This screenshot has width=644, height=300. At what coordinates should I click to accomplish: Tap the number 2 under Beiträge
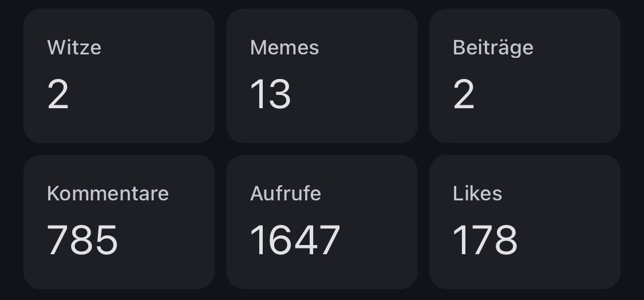pos(464,94)
